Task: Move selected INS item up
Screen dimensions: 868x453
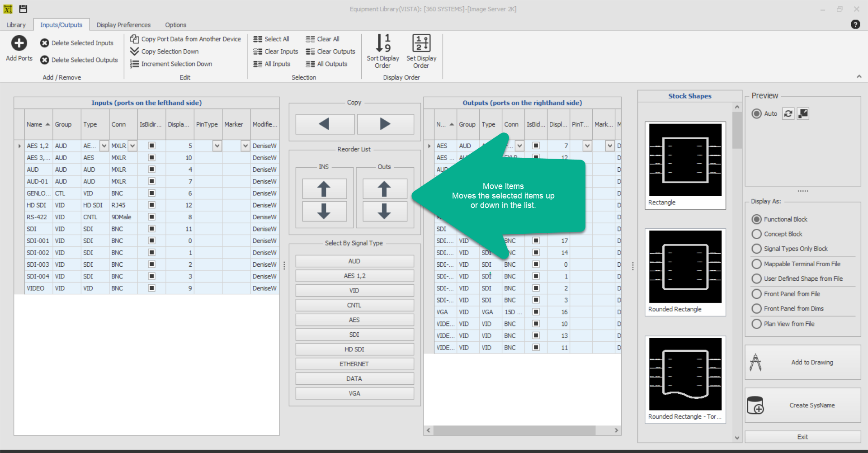Action: pyautogui.click(x=324, y=189)
